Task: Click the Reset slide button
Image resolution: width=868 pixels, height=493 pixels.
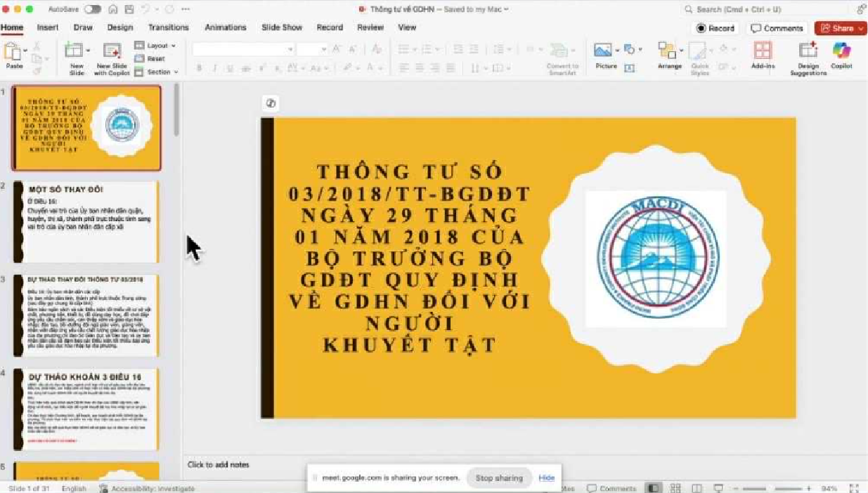Action: tap(150, 59)
